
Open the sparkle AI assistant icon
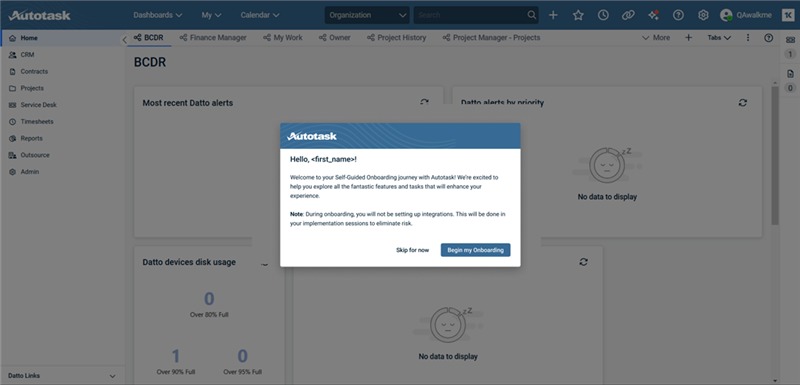tap(653, 15)
